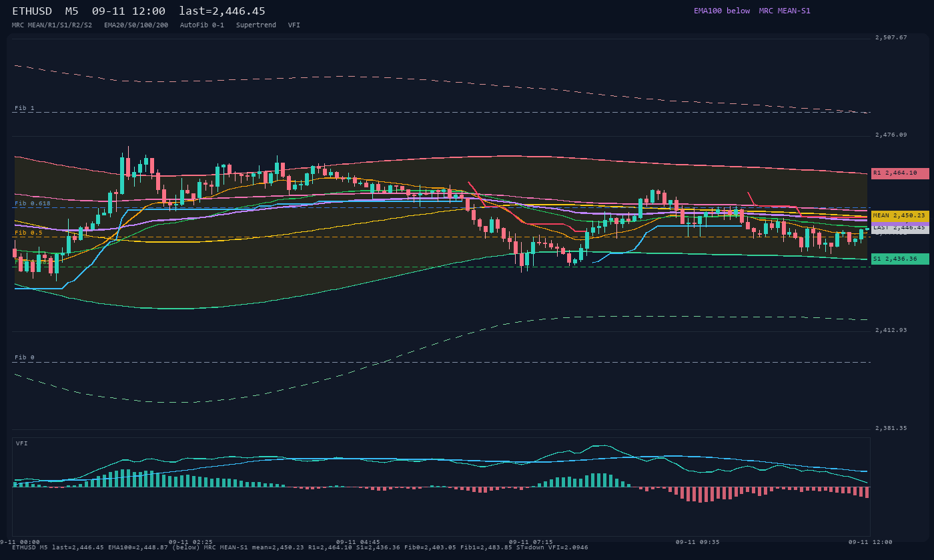Click the 2,507.67 price axis label
Image resolution: width=934 pixels, height=560 pixels.
(x=891, y=37)
